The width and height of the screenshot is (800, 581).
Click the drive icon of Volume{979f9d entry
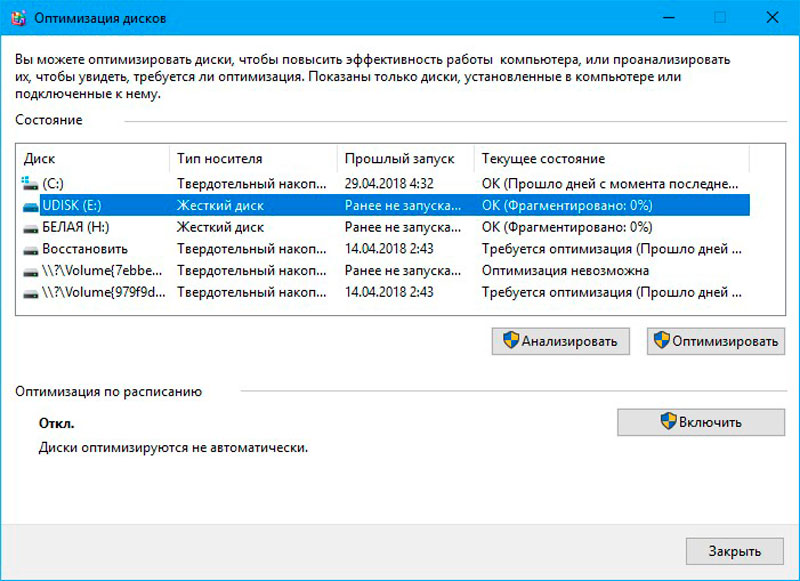point(30,292)
